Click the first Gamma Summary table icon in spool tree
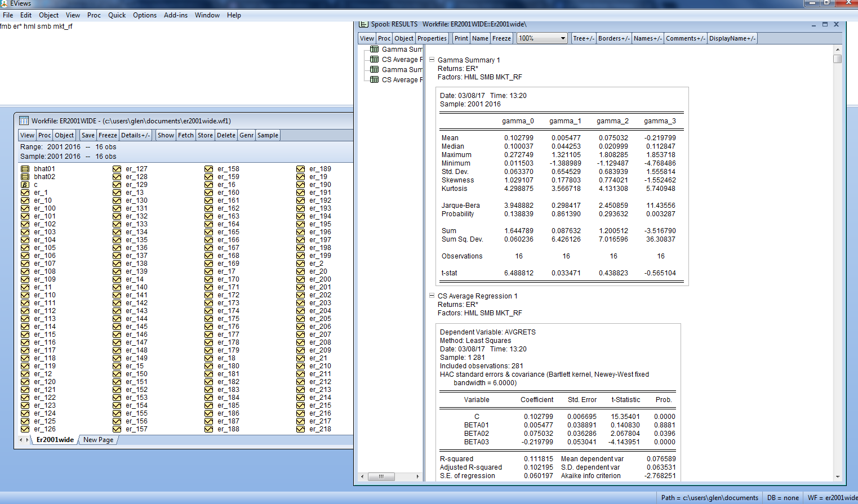858x504 pixels. pos(374,50)
